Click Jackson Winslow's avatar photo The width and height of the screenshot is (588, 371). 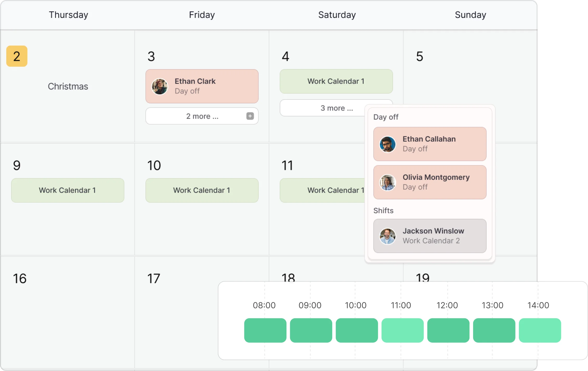pos(388,235)
